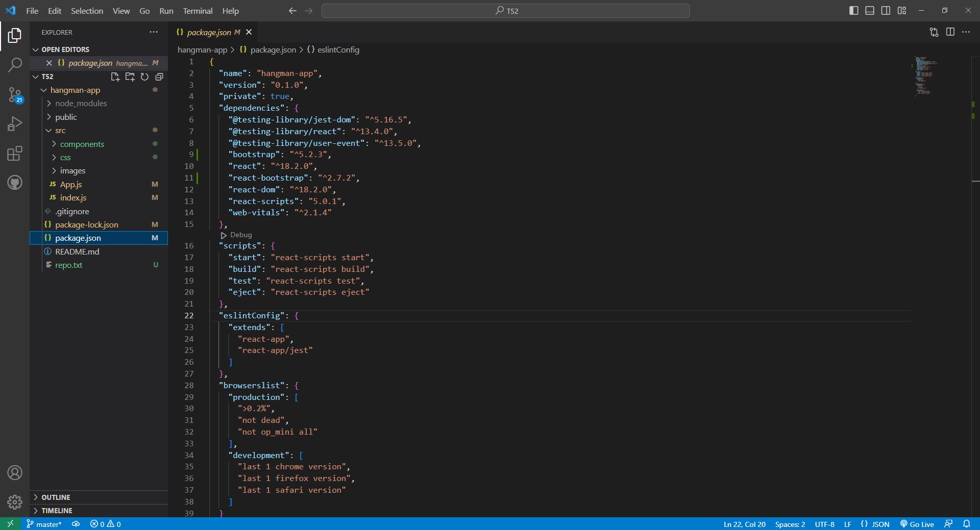
Task: Open the Go menu
Action: (x=144, y=11)
